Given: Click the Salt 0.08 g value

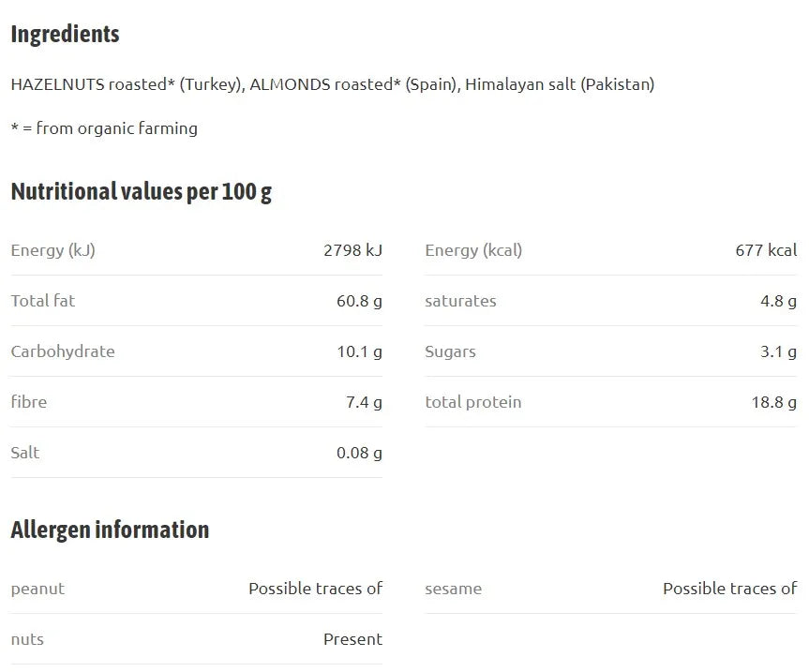Looking at the screenshot, I should pos(360,453).
